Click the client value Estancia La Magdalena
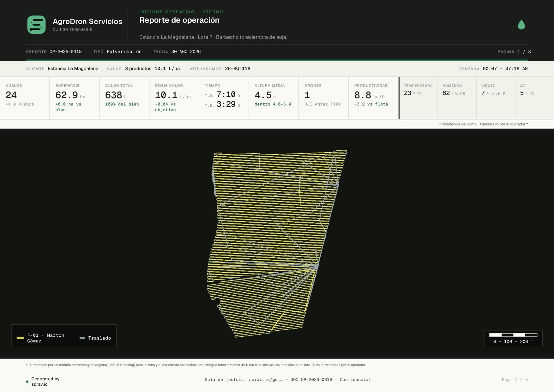This screenshot has height=392, width=554. (73, 69)
